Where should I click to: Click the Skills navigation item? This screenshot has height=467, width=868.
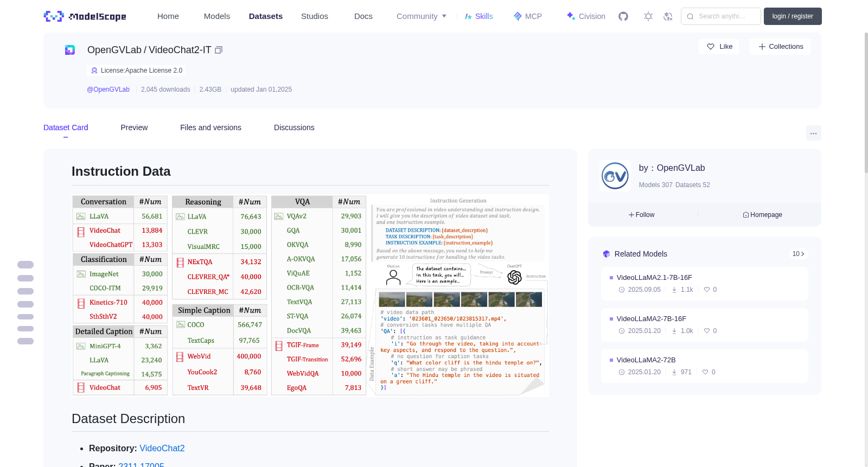point(478,16)
